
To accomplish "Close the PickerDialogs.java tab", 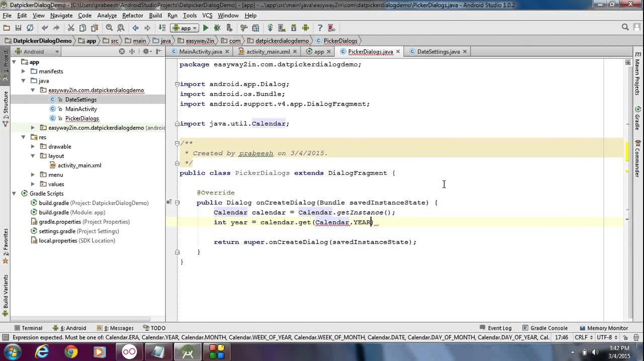I will coord(398,51).
